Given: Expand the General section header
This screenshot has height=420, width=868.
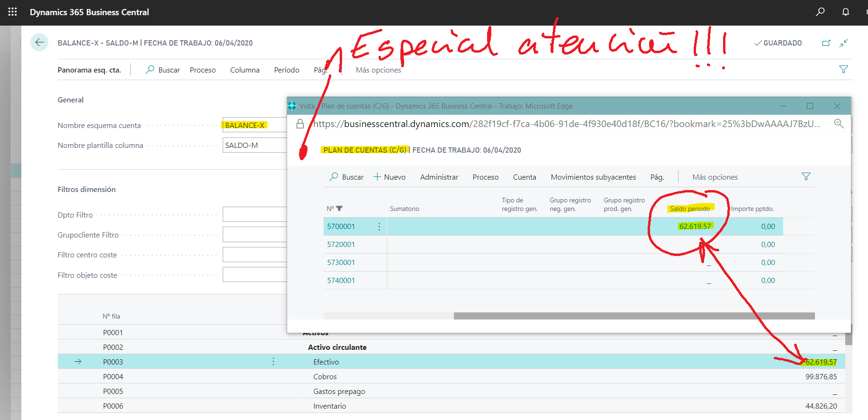Looking at the screenshot, I should pyautogui.click(x=71, y=100).
